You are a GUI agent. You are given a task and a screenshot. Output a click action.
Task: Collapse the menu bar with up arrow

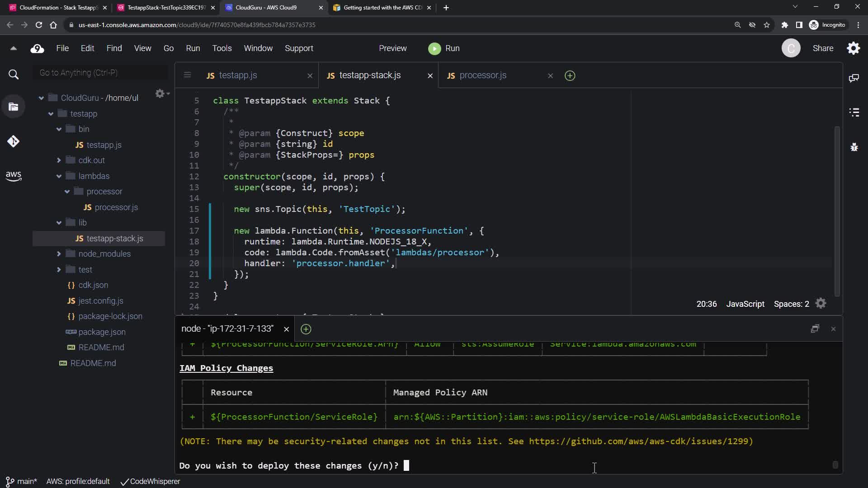coord(13,48)
